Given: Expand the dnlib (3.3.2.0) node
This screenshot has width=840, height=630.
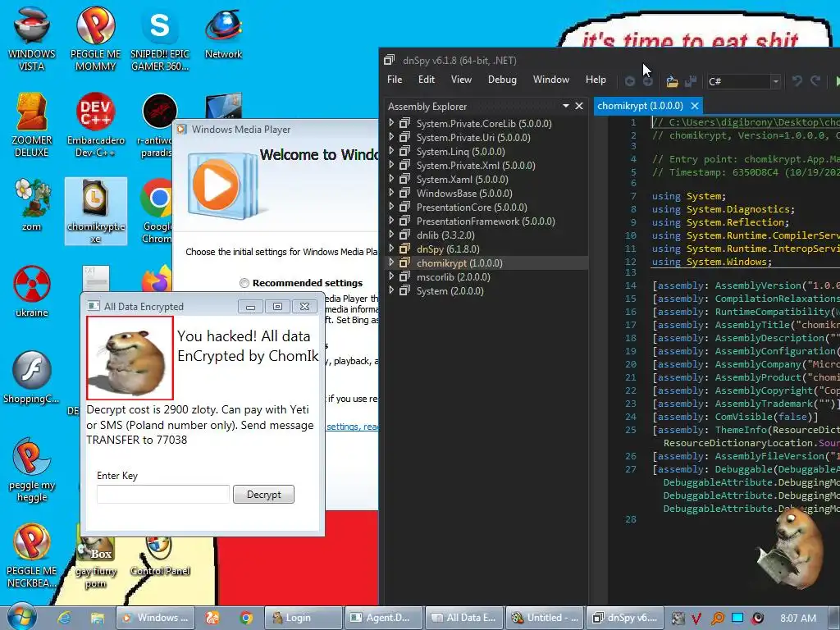Looking at the screenshot, I should pos(391,235).
